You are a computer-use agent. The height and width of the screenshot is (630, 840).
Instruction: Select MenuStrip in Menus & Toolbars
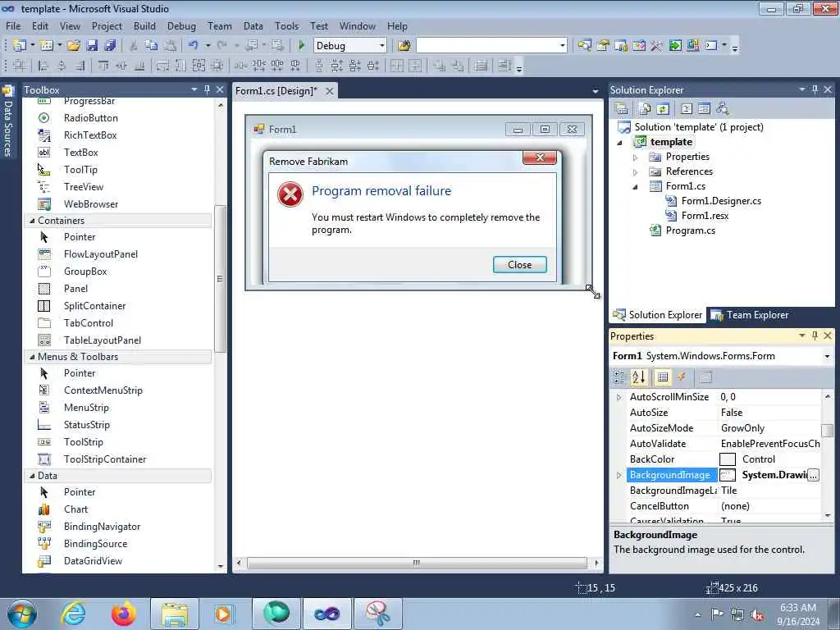86,407
